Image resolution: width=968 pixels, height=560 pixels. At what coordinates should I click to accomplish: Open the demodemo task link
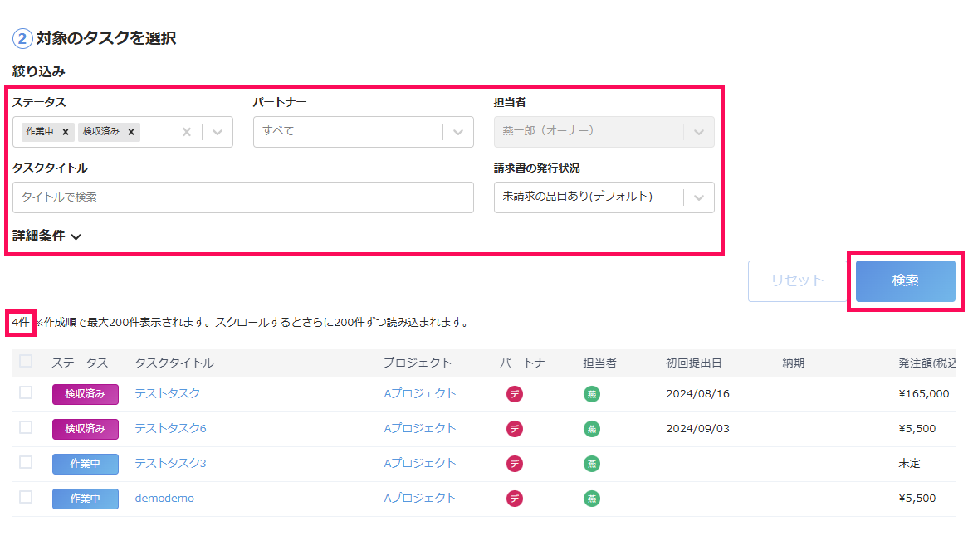pos(164,499)
